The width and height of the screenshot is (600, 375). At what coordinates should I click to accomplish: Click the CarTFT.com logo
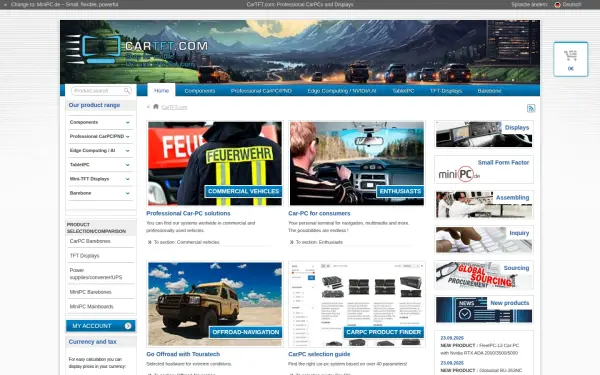tap(137, 51)
